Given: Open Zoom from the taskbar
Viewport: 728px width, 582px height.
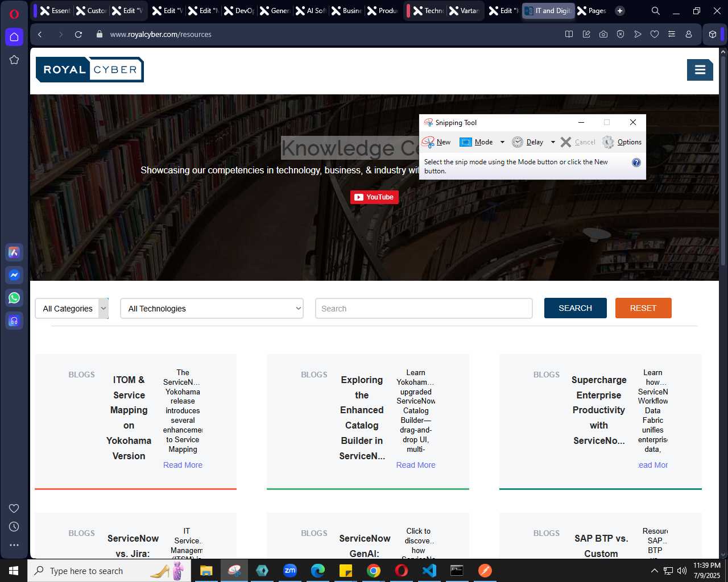Looking at the screenshot, I should point(290,571).
